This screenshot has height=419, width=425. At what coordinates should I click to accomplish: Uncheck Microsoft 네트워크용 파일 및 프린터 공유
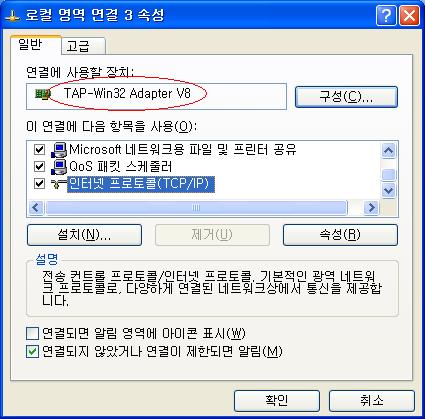click(x=39, y=149)
